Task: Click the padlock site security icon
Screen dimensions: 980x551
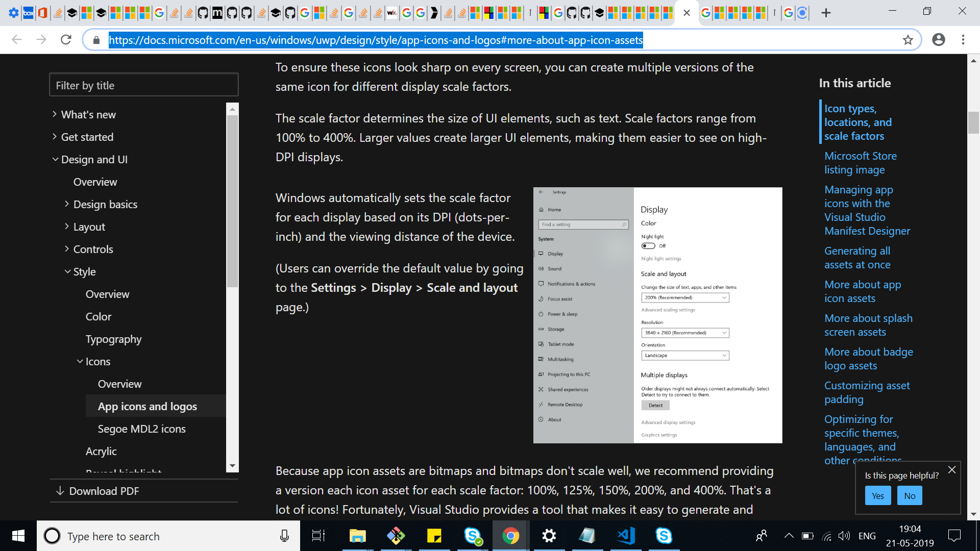Action: pos(96,39)
